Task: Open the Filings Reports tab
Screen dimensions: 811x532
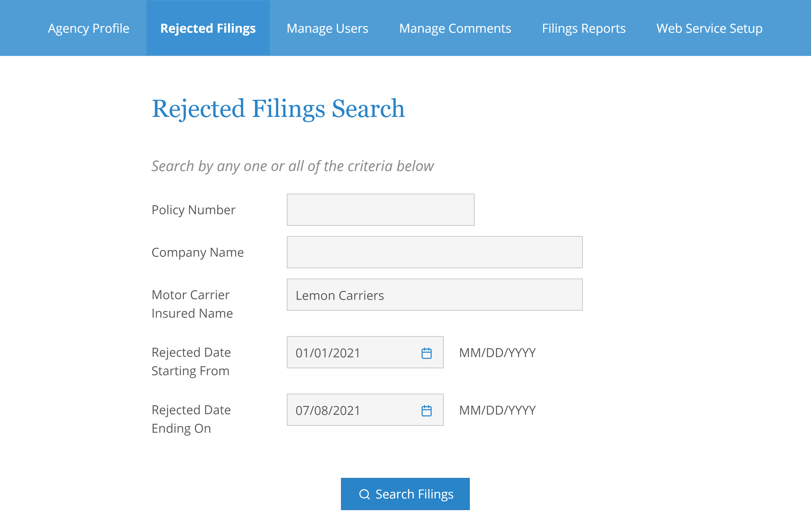Action: tap(584, 28)
